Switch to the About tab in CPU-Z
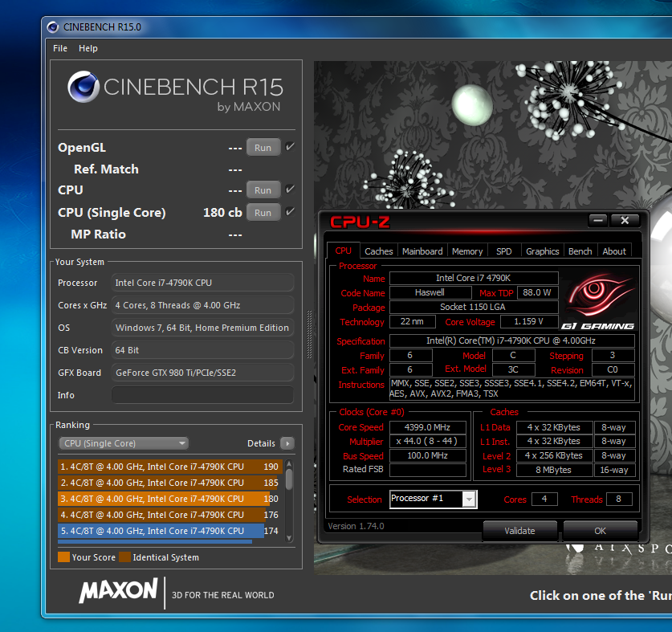 (614, 251)
